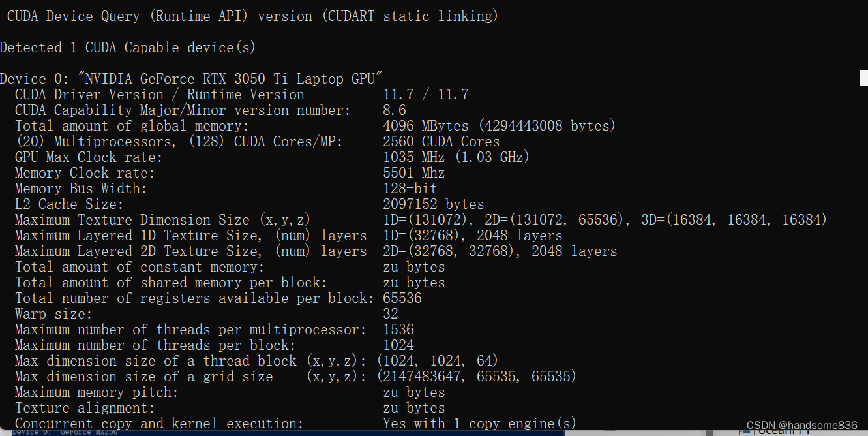Viewport: 868px width, 436px height.
Task: Click the 'Total amount of constant memory' label
Action: pos(140,267)
